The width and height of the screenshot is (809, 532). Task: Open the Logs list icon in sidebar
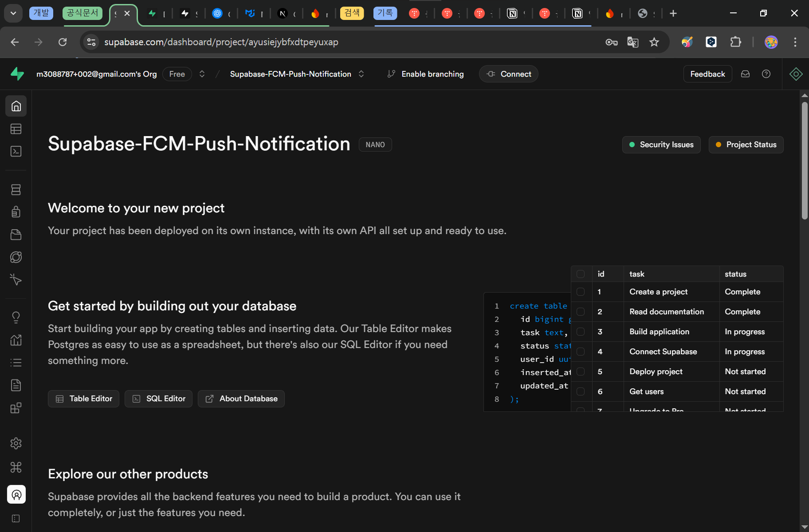tap(16, 363)
